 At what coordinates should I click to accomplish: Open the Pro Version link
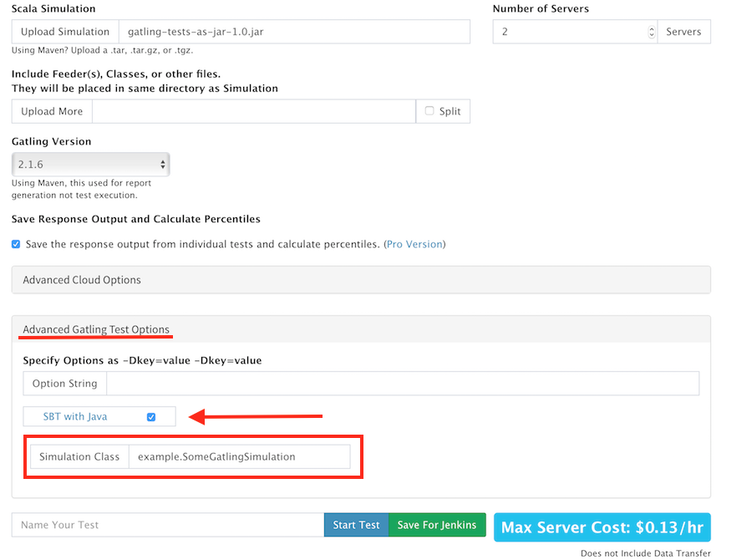pos(414,244)
